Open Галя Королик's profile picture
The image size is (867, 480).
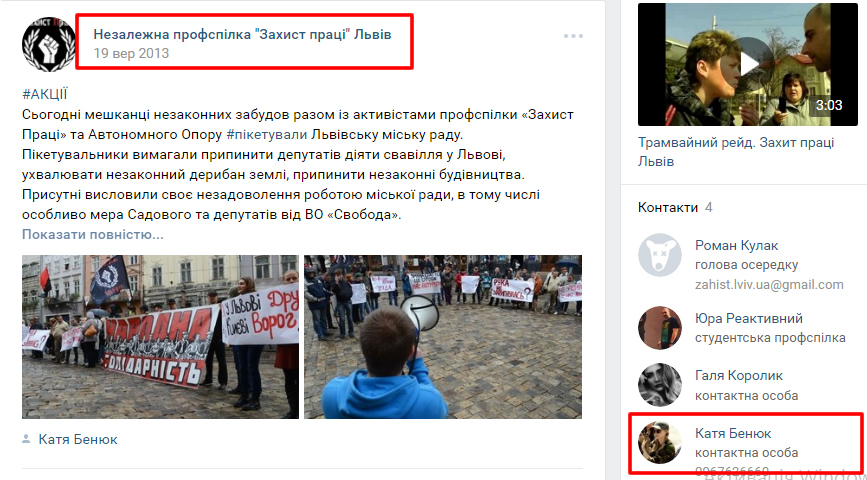pyautogui.click(x=660, y=385)
